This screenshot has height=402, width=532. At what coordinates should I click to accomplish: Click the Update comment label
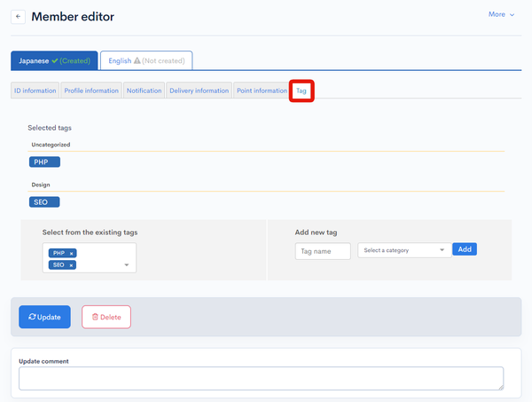(43, 361)
